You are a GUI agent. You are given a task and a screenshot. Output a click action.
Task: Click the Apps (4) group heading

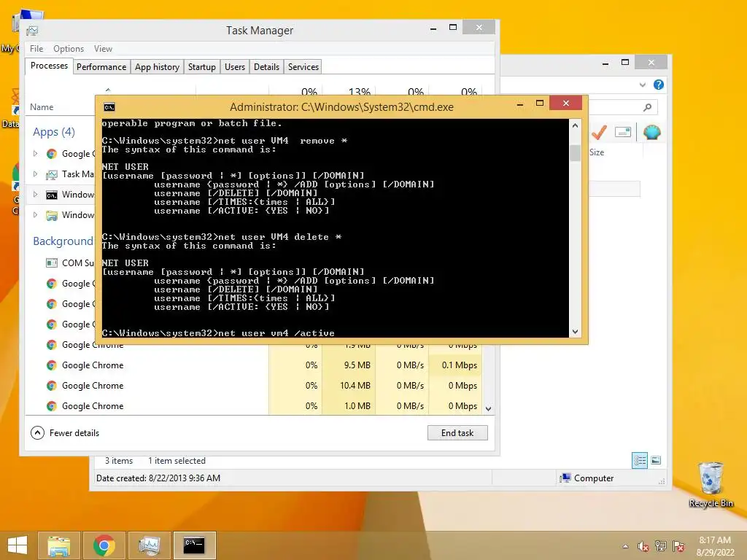pos(54,132)
